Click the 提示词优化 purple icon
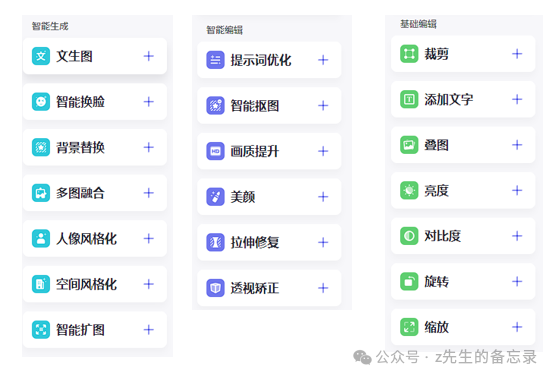The image size is (555, 379). pyautogui.click(x=215, y=60)
